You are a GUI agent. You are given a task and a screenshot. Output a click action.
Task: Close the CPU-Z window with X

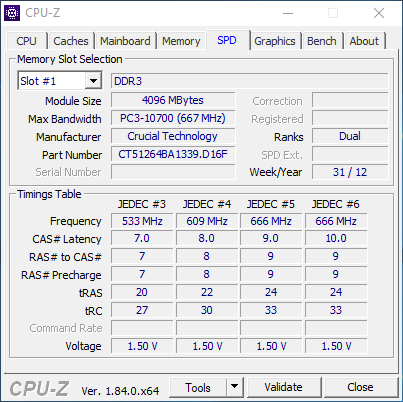tap(379, 13)
